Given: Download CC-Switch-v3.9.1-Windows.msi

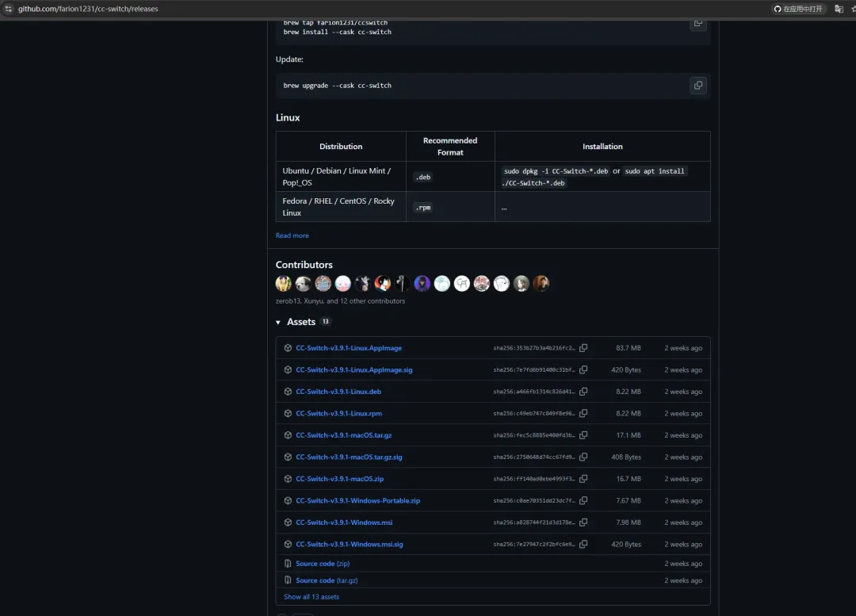Looking at the screenshot, I should 345,522.
